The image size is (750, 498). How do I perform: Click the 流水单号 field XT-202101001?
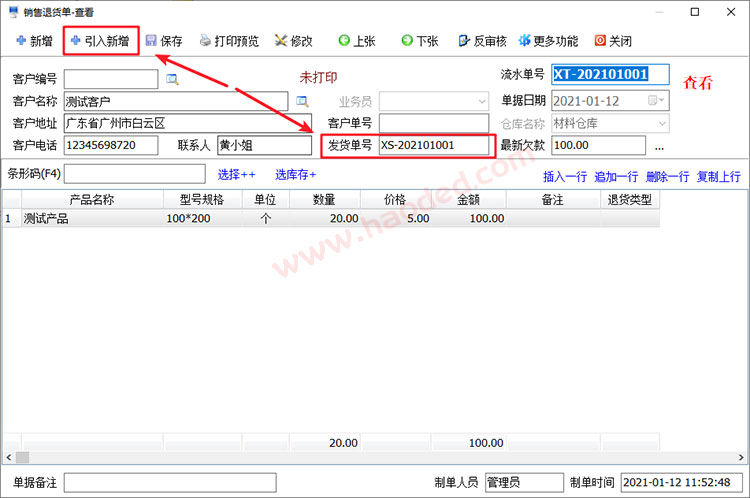coord(610,75)
